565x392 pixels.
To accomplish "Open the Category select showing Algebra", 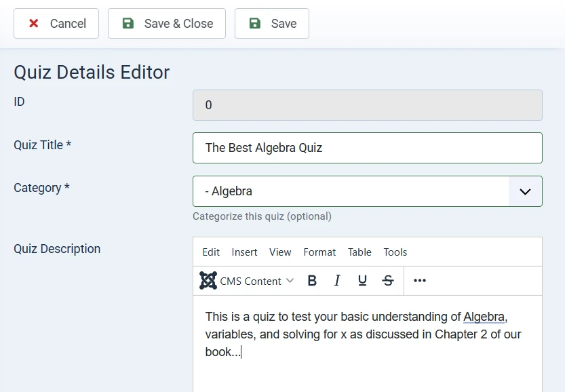I will point(351,191).
